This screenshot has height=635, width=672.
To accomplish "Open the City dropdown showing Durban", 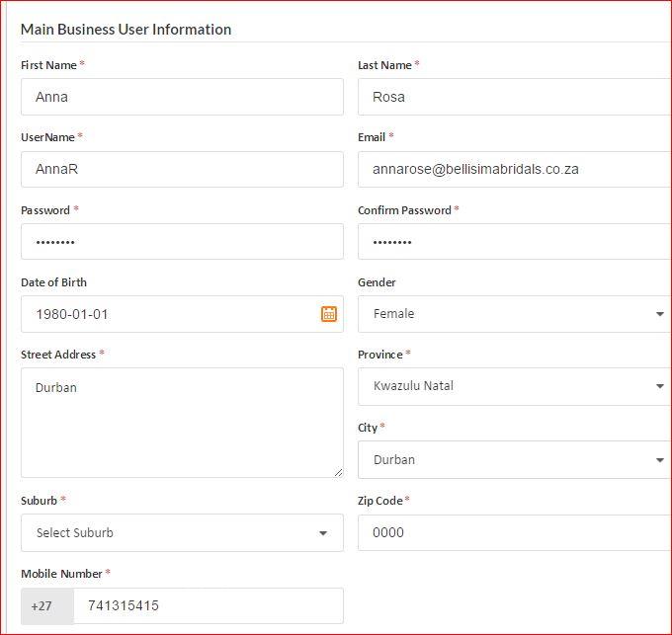I will click(514, 459).
